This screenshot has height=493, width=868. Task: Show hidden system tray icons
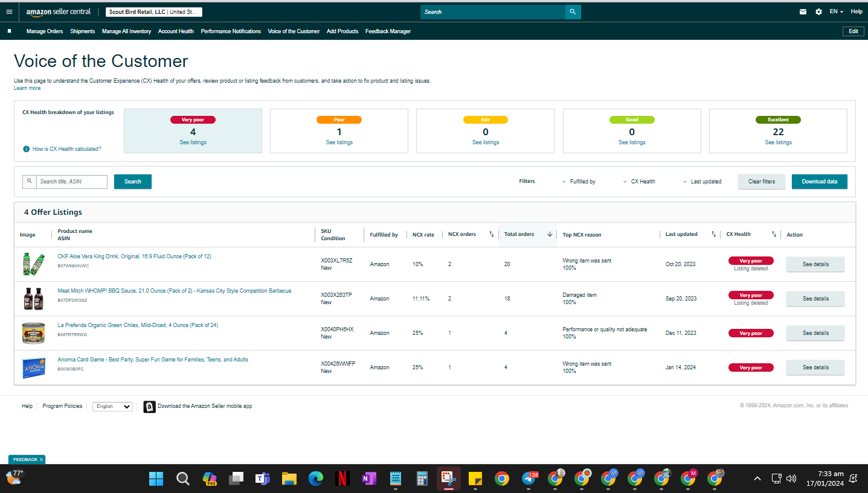757,479
